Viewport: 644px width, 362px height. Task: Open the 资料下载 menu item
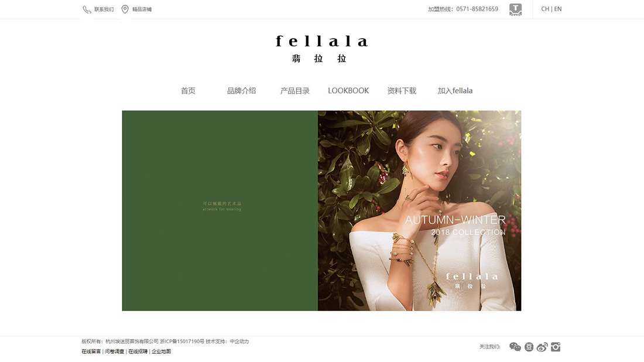(402, 91)
